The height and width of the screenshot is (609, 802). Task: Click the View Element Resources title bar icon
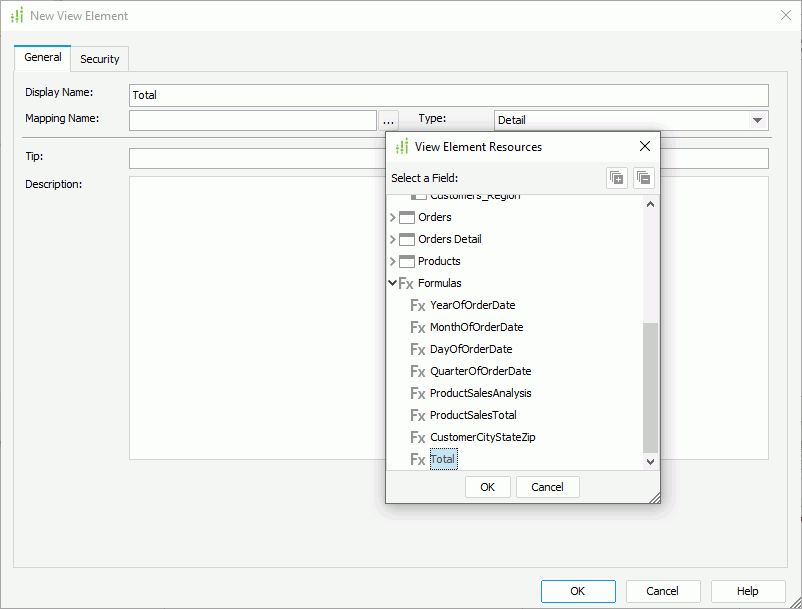click(x=403, y=146)
